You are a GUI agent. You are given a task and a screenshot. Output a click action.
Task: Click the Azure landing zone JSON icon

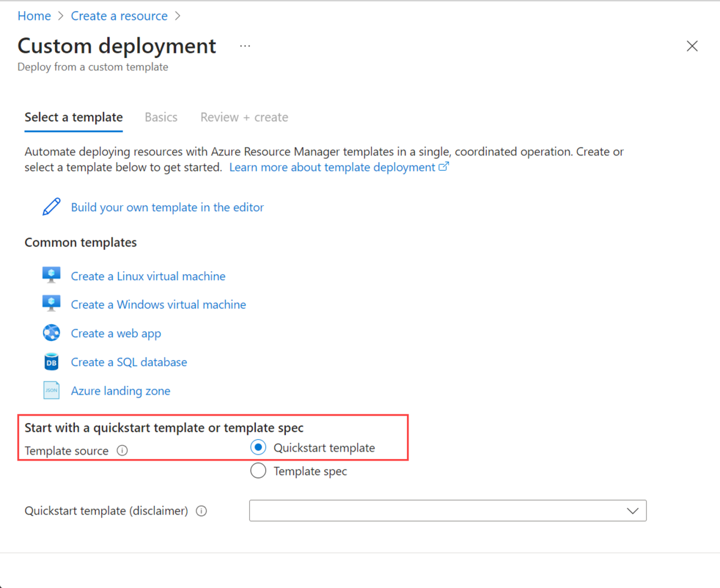(x=51, y=390)
